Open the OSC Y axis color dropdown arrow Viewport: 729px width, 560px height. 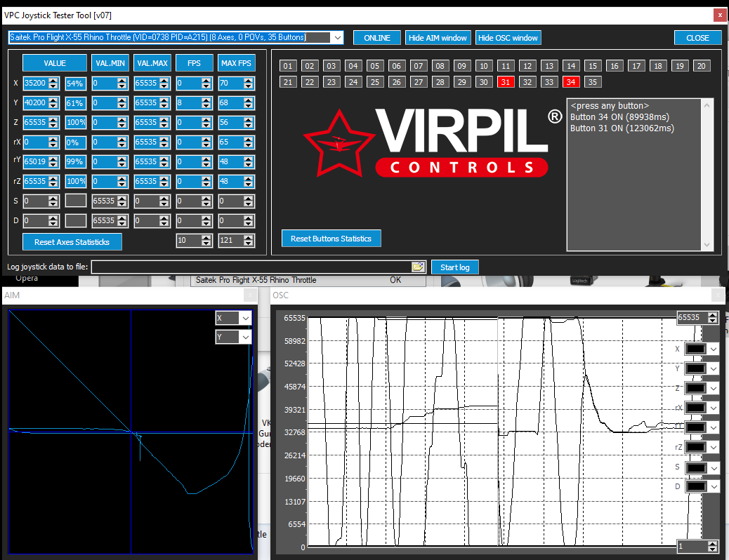(x=713, y=368)
